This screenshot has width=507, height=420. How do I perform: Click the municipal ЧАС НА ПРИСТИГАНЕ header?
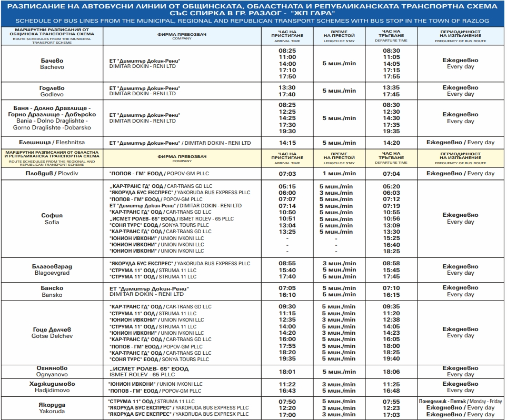click(x=287, y=36)
